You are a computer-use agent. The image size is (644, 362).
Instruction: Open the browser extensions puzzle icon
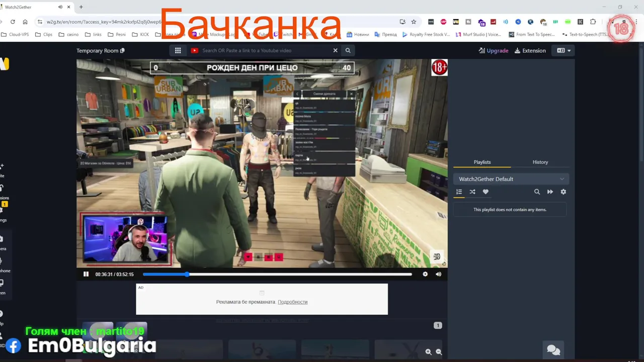(593, 22)
